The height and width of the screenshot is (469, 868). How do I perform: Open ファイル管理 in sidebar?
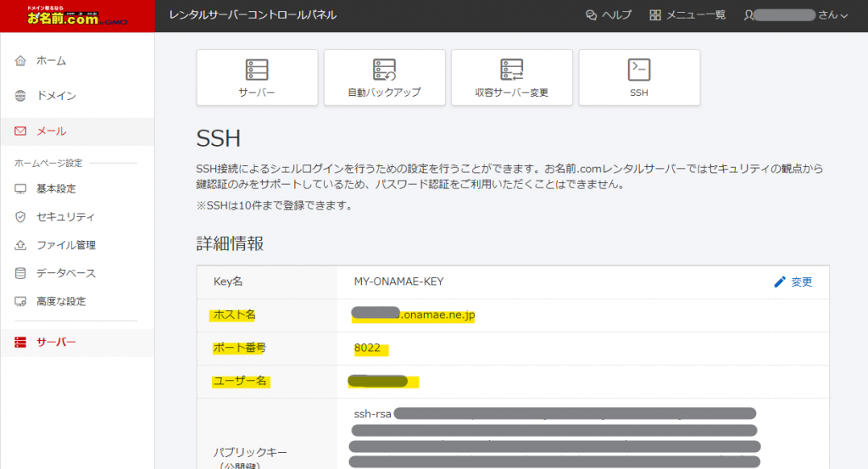[65, 245]
